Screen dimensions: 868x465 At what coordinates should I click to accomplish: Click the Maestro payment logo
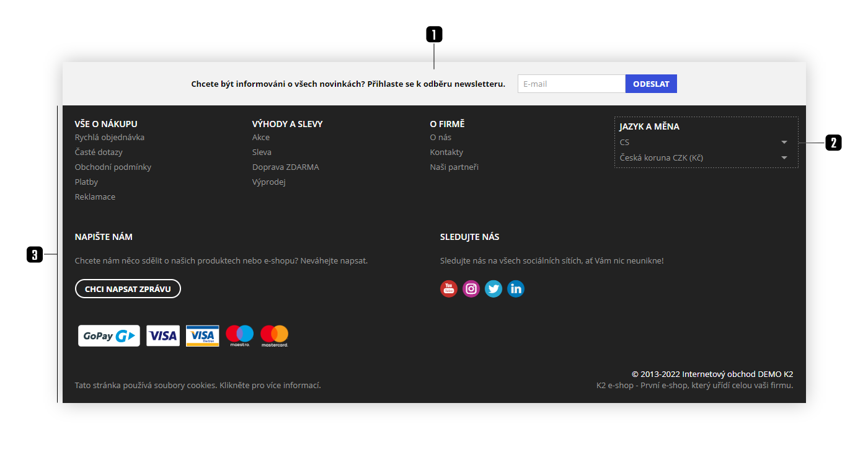tap(240, 335)
